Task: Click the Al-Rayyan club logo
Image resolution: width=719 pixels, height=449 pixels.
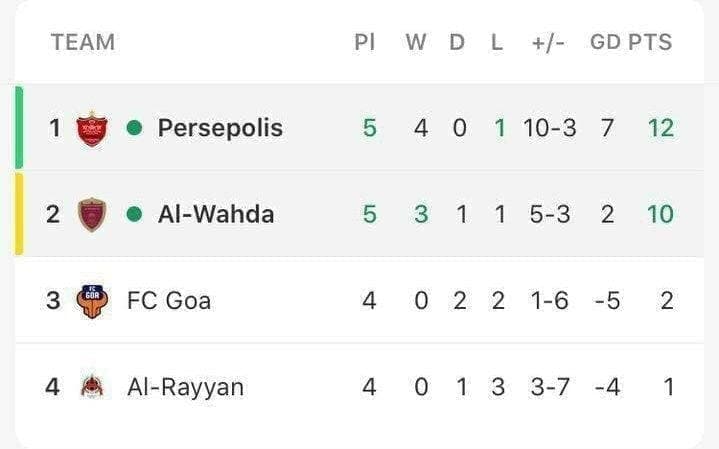Action: coord(92,386)
